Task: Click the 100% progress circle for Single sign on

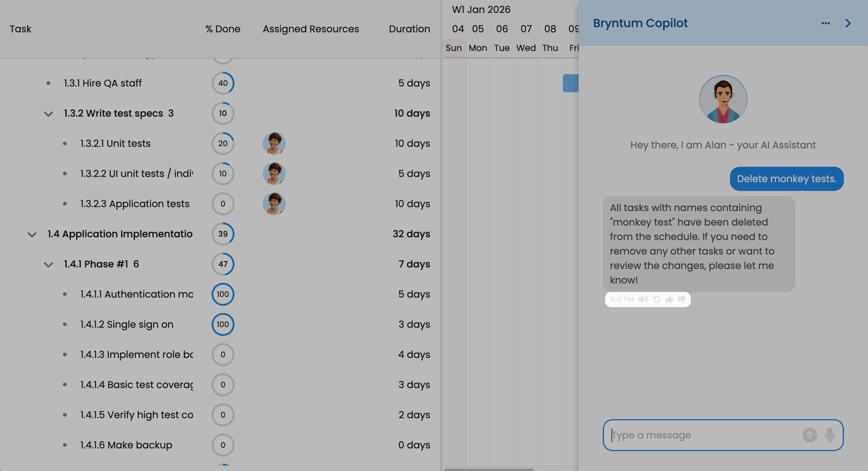Action: coord(223,324)
